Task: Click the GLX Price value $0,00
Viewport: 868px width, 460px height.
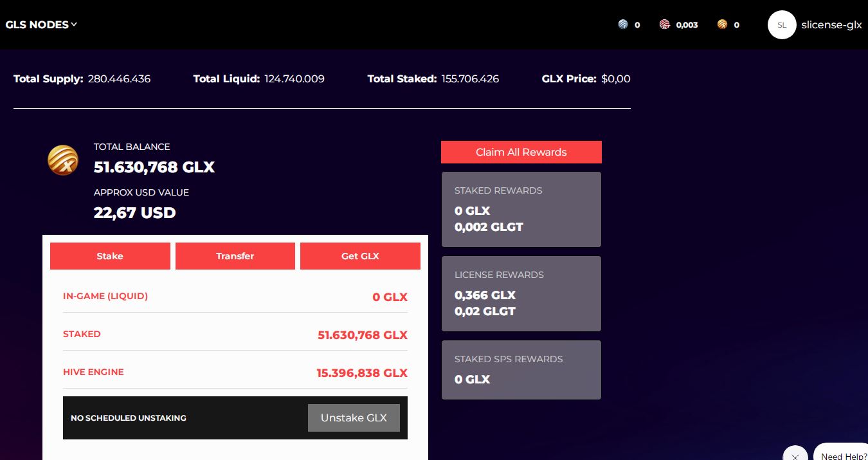Action: 616,79
